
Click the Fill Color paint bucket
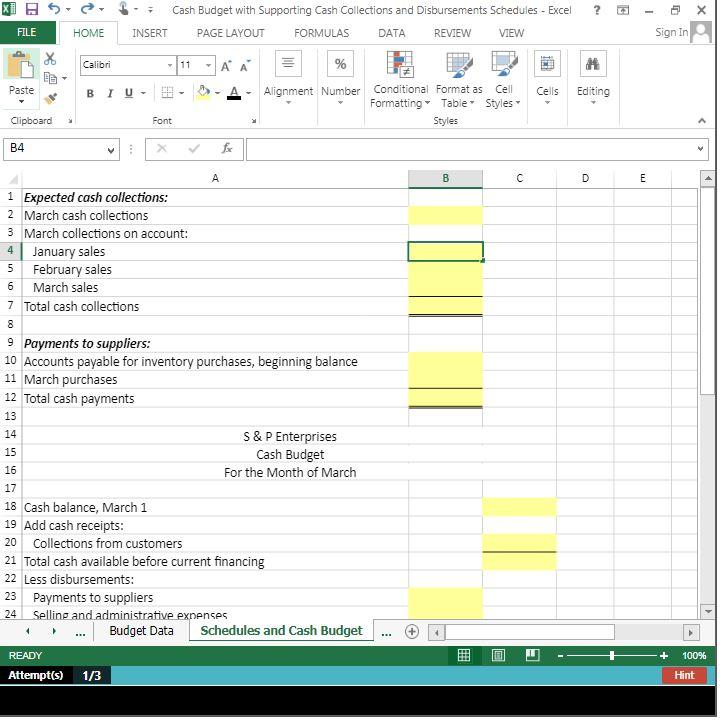click(203, 92)
